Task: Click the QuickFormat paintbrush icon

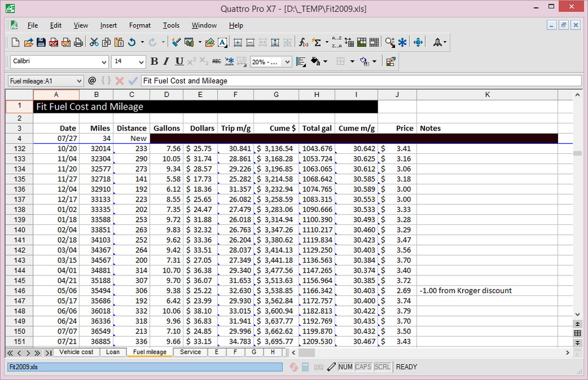Action: 176,42
